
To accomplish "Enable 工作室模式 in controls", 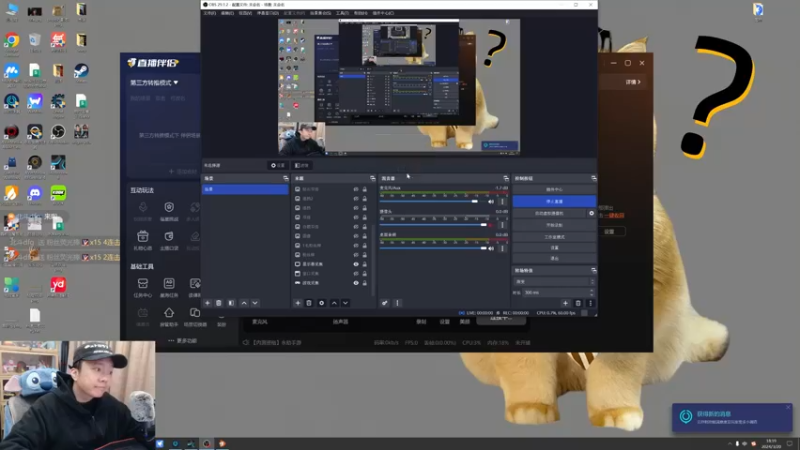I will pyautogui.click(x=554, y=237).
